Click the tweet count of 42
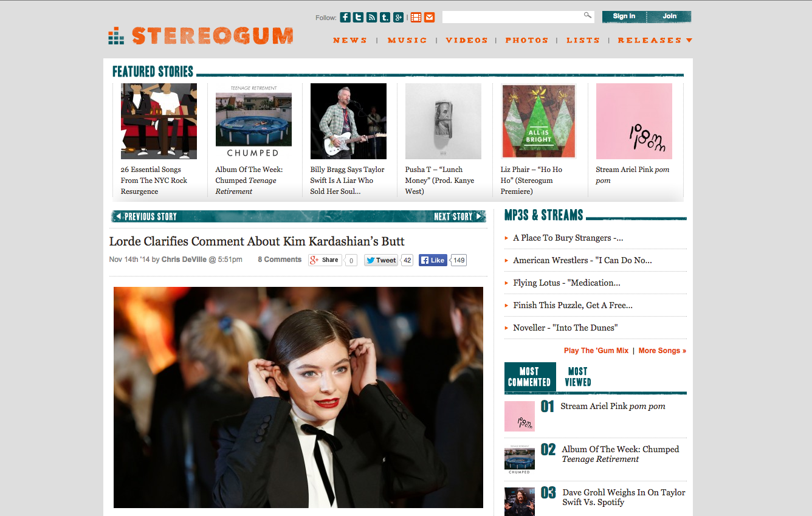Screen dimensions: 812x516 (407, 260)
